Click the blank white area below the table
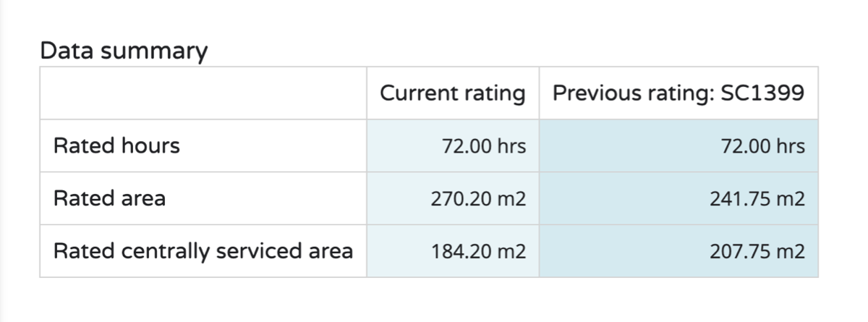This screenshot has width=868, height=322. (x=434, y=300)
